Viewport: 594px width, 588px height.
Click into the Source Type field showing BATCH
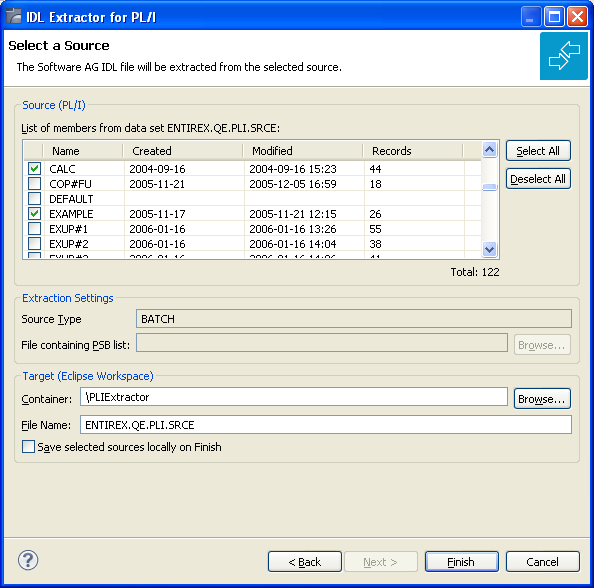(x=354, y=319)
